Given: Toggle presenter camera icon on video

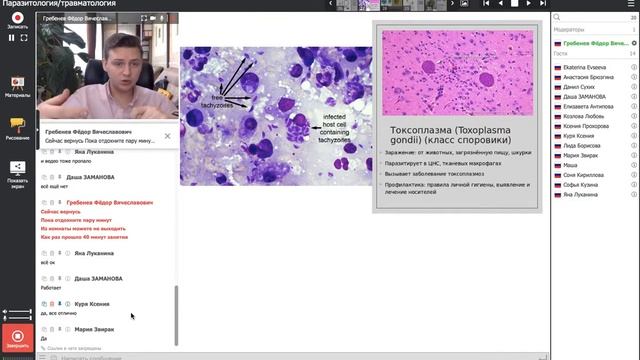Looking at the screenshot, I should [153, 18].
